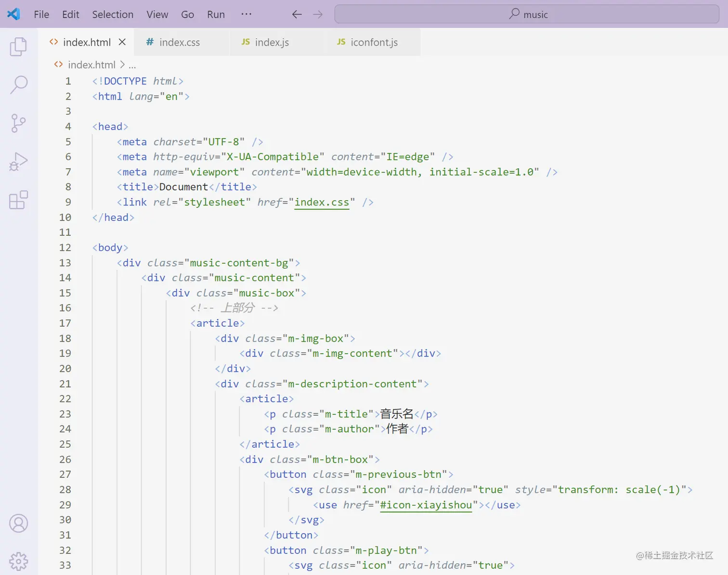Screen dimensions: 728x575
Task: Click the "m-play-btn" class value
Action: point(386,550)
